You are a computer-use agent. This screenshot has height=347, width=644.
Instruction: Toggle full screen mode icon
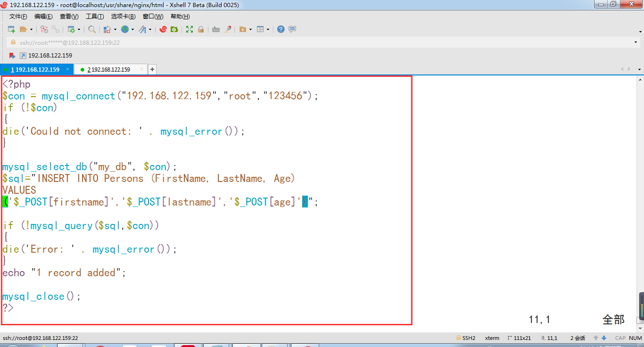pos(190,29)
